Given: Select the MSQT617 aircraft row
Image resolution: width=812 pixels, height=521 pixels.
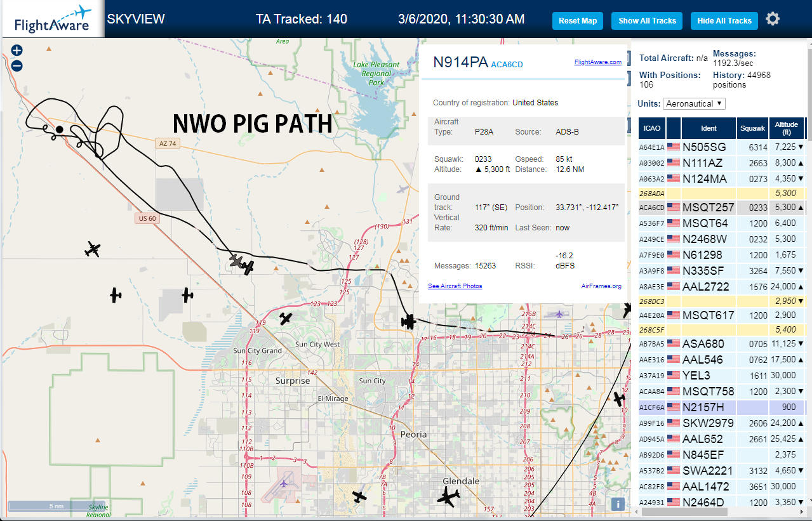Looking at the screenshot, I should pyautogui.click(x=722, y=315).
